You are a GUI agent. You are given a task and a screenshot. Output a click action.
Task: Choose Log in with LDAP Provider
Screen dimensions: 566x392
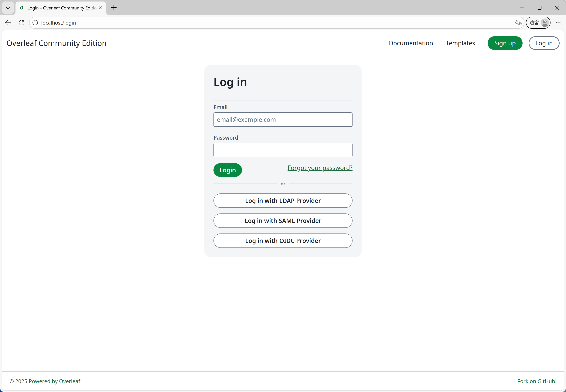tap(283, 201)
